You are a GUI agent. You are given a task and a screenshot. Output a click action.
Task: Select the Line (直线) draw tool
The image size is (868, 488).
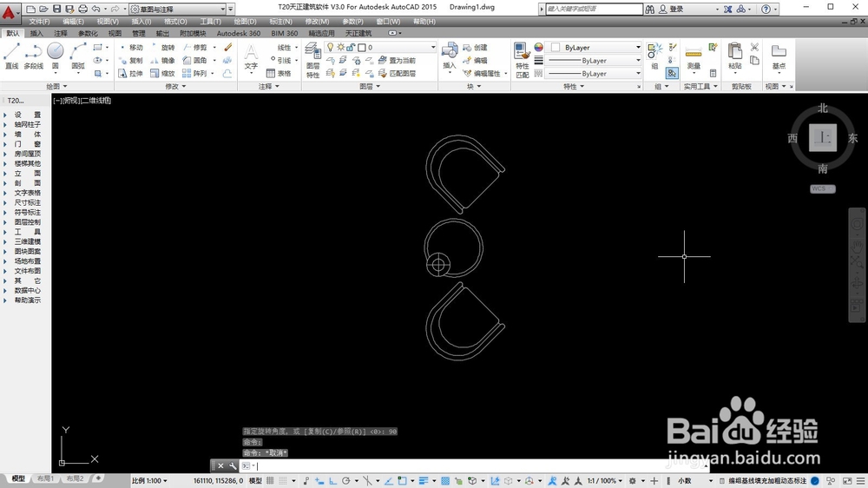pos(11,56)
